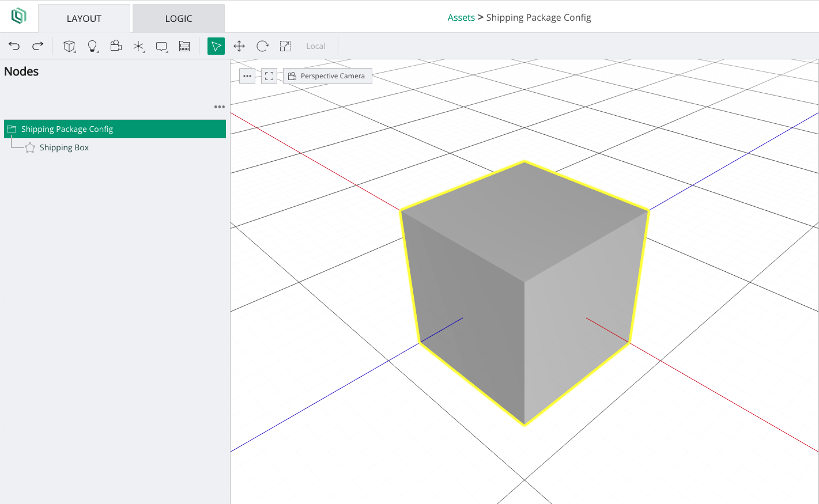Screen dimensions: 819x504
Task: Switch to the LOGIC tab
Action: coord(179,18)
